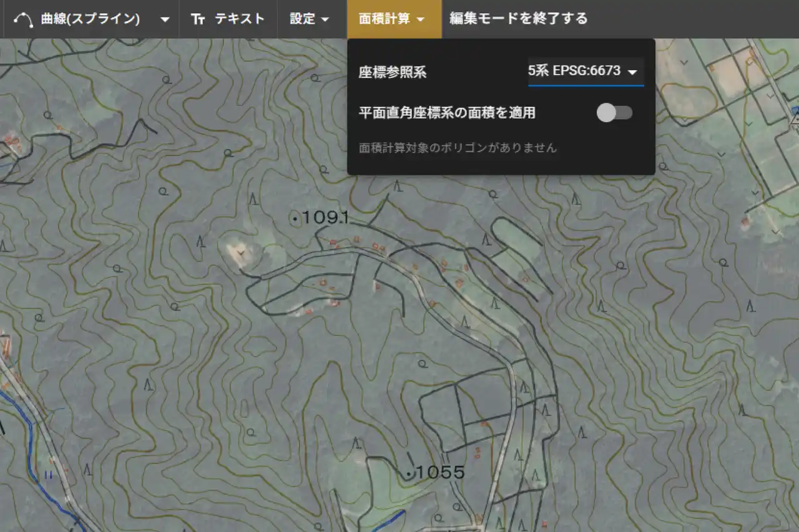
Task: Click the 平面直角座標系の面積を適用 label text
Action: click(x=447, y=113)
